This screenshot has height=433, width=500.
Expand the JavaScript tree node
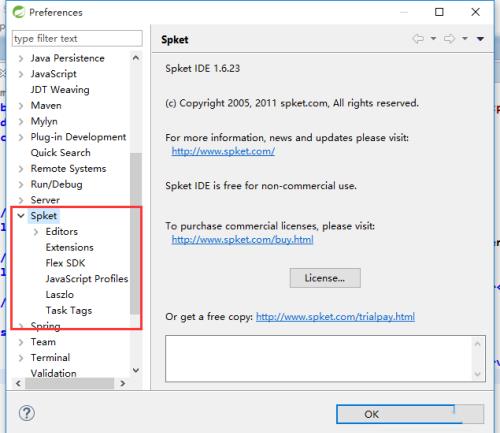pos(21,74)
